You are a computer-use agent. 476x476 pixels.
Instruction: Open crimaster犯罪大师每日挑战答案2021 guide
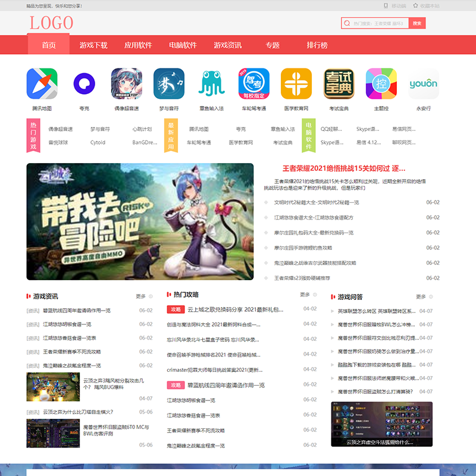pos(215,369)
